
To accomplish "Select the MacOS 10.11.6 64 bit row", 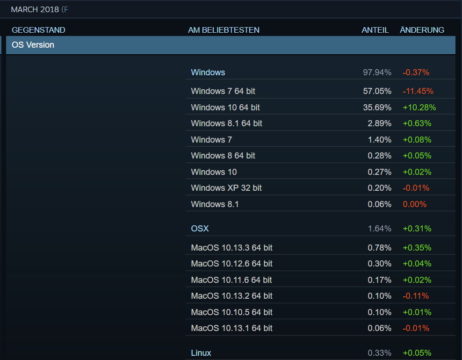I will tap(321, 280).
